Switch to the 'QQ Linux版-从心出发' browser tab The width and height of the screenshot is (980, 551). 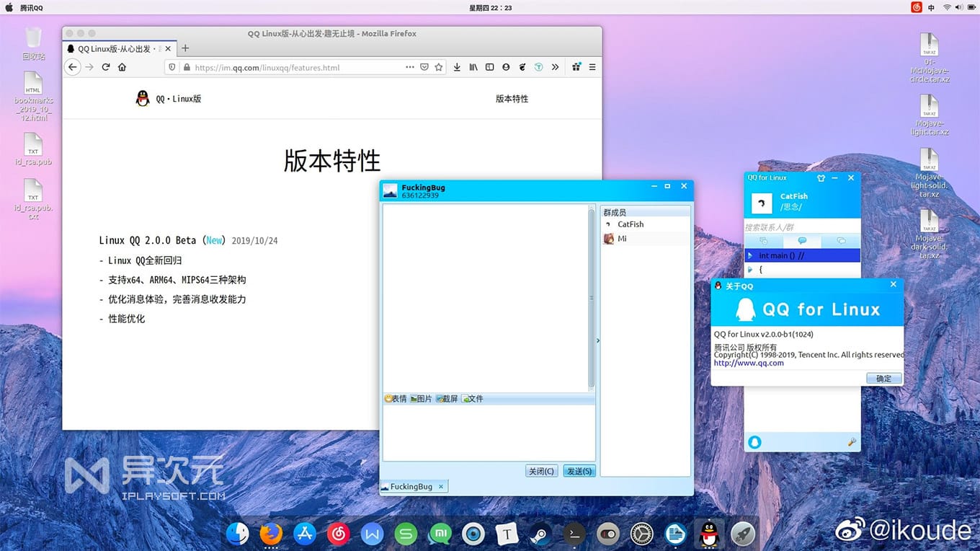115,49
